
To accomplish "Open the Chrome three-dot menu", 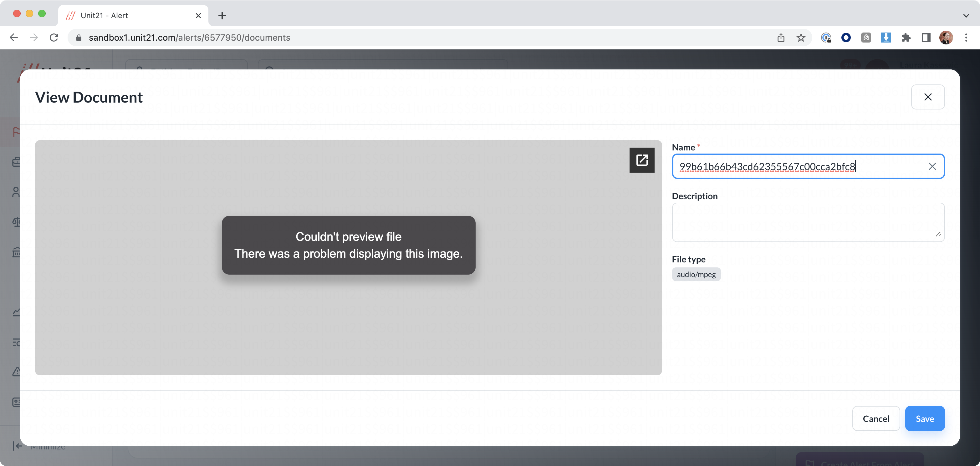I will [x=966, y=38].
